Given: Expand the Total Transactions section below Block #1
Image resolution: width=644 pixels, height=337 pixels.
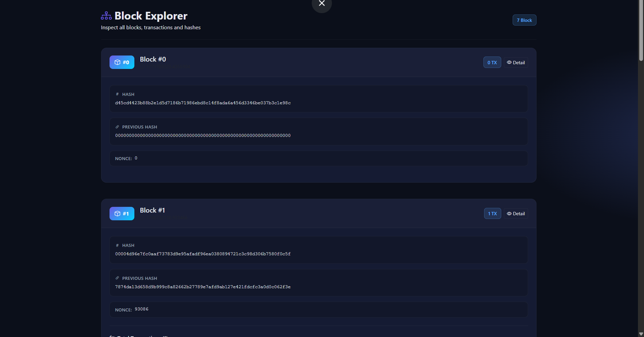Looking at the screenshot, I should coord(139,335).
